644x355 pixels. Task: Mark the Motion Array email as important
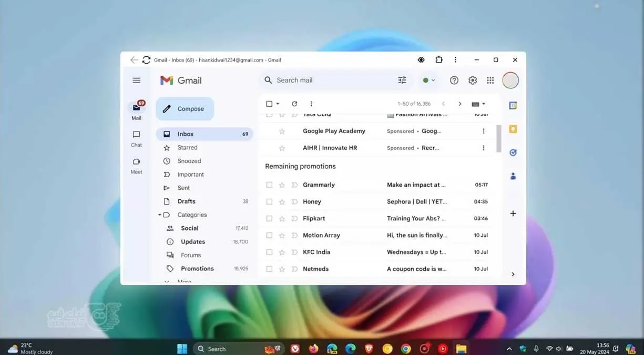(x=294, y=236)
